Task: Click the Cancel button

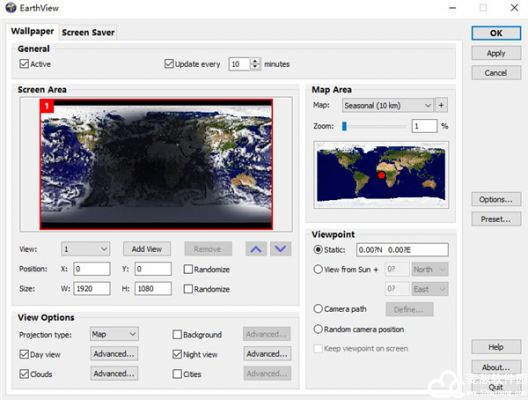Action: point(496,73)
